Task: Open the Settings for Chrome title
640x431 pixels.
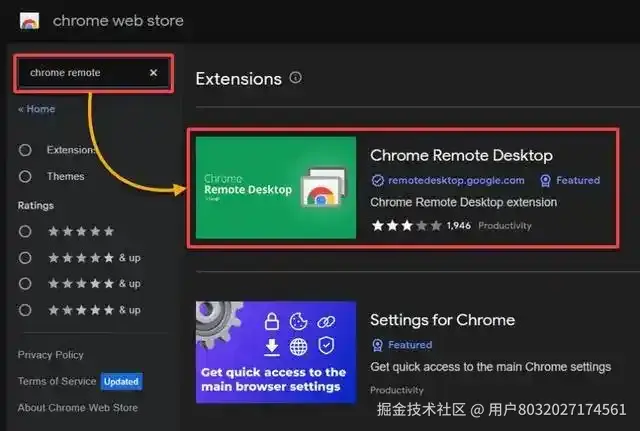Action: tap(442, 320)
